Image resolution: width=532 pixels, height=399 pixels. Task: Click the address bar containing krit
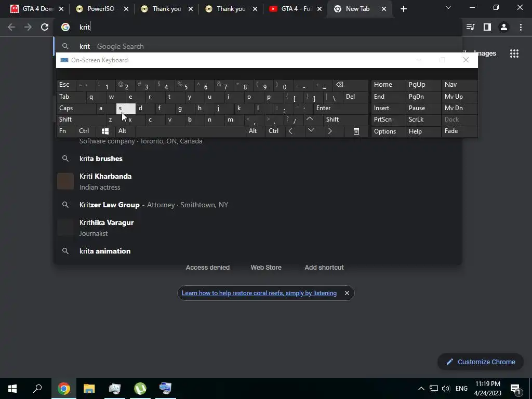click(x=258, y=27)
